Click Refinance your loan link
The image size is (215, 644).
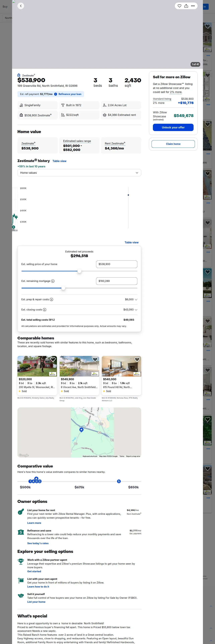[70, 94]
